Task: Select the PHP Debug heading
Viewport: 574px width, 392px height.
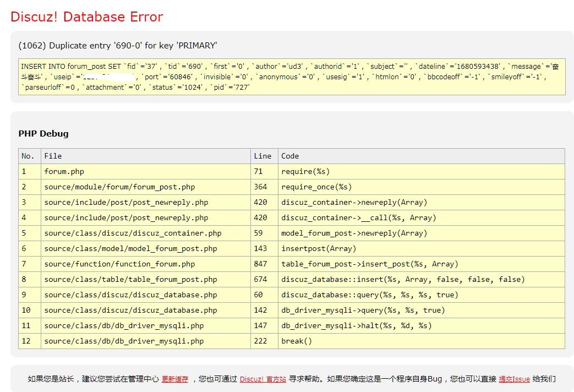Action: 43,133
